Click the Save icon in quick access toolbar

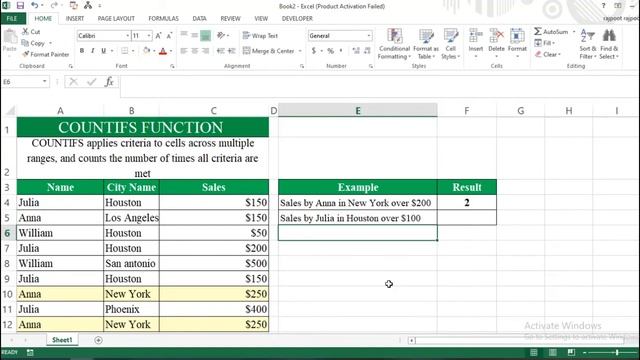(20, 6)
